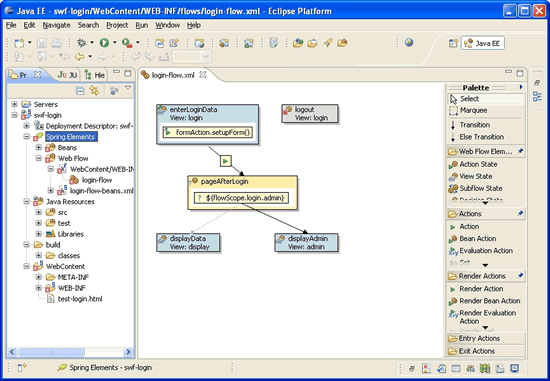Pin the Web Flow Elements drawer open

pyautogui.click(x=520, y=151)
